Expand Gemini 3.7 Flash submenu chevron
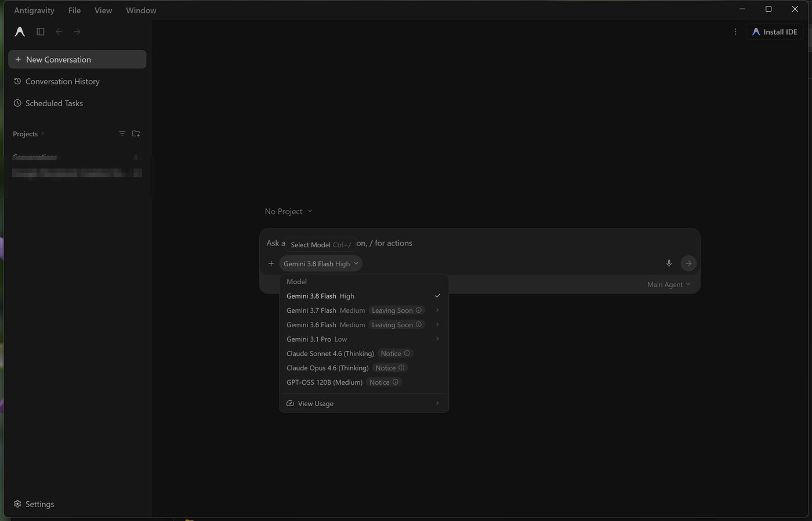The width and height of the screenshot is (812, 521). tap(437, 310)
